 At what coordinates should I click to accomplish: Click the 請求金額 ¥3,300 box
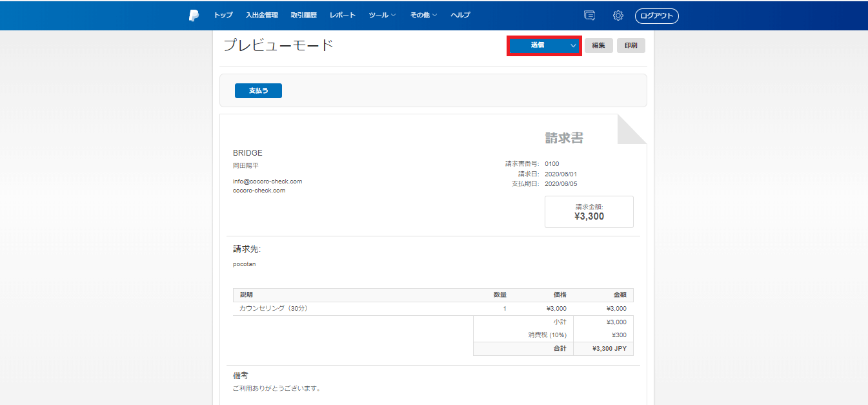point(589,212)
